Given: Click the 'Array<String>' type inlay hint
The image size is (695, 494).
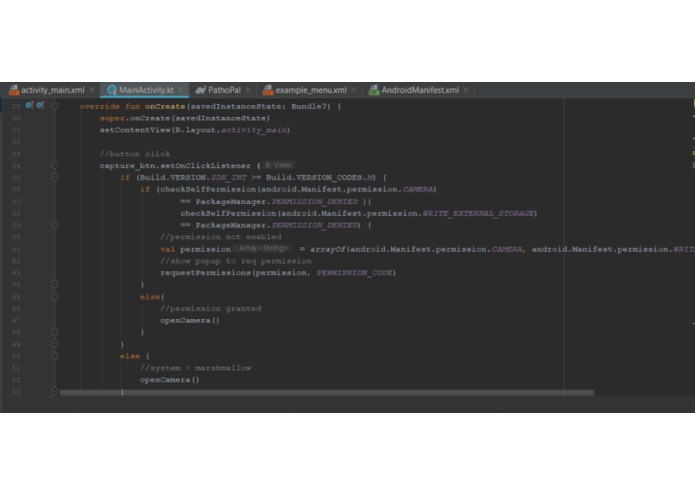Looking at the screenshot, I should pyautogui.click(x=263, y=248).
